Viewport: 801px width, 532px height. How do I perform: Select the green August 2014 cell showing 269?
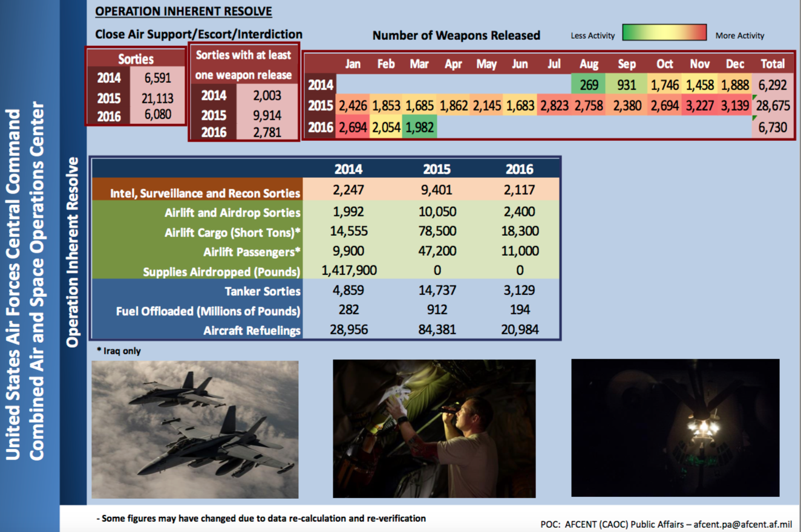point(588,85)
